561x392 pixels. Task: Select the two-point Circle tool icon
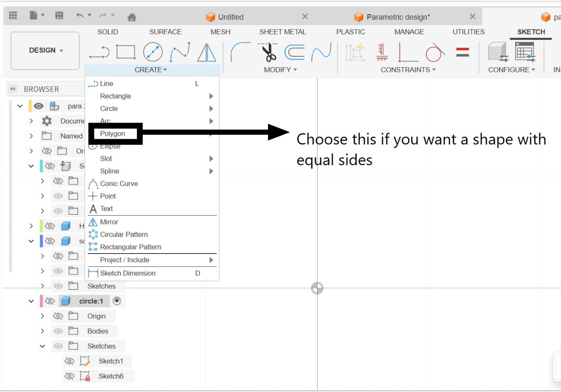(153, 52)
